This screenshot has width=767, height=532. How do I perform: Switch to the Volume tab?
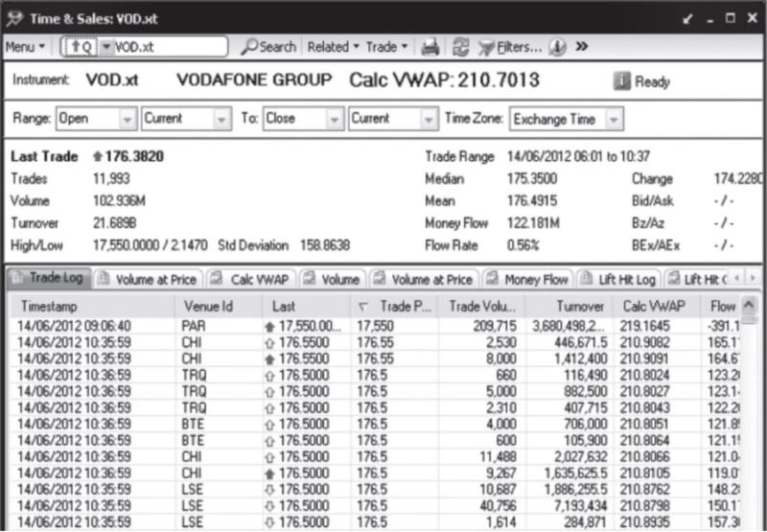point(333,279)
